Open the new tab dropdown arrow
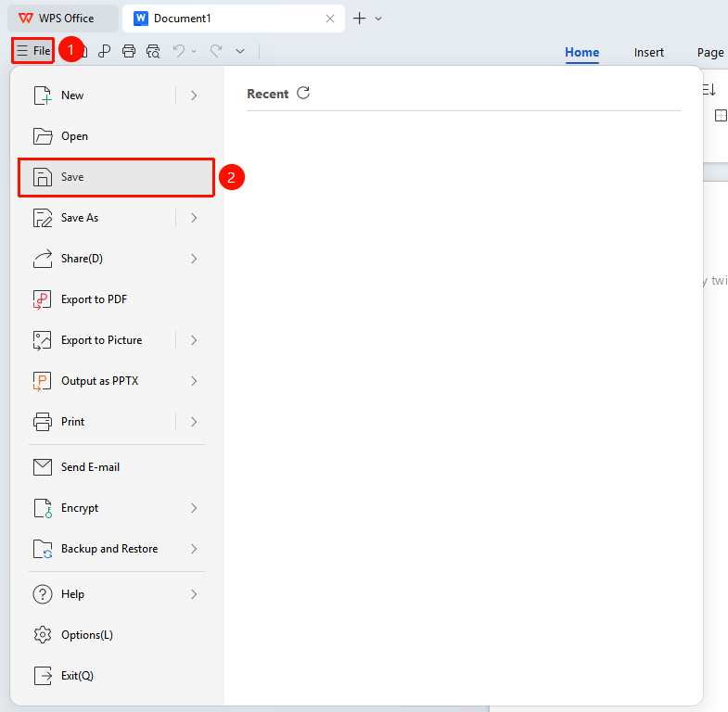The image size is (728, 712). click(378, 19)
